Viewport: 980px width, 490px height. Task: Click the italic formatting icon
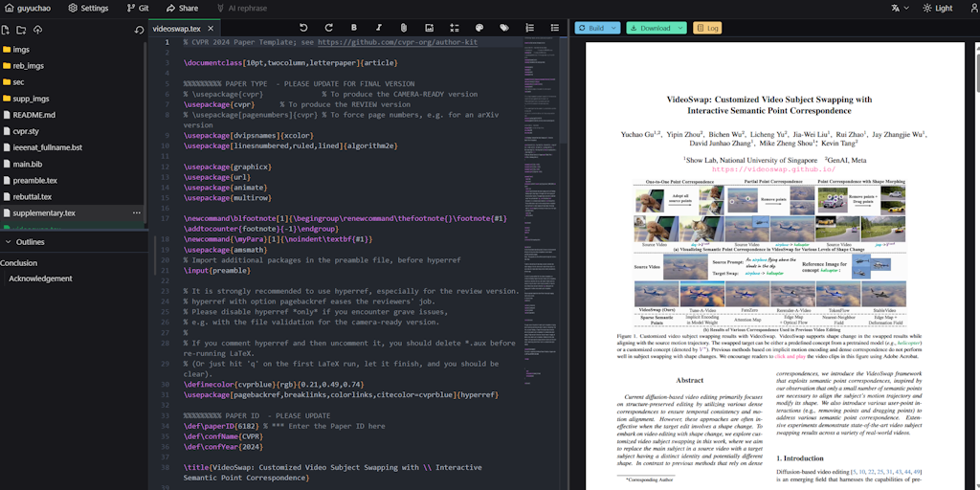pyautogui.click(x=379, y=29)
